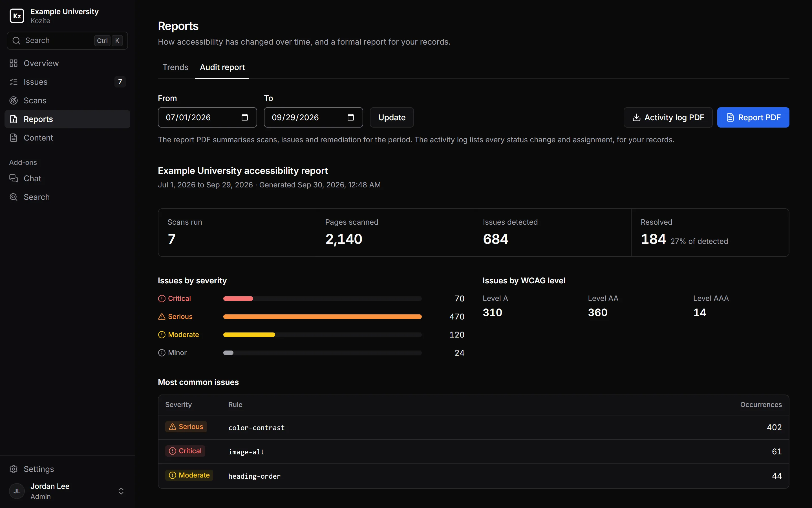Screen dimensions: 812x508
Task: Click the Content document icon
Action: click(x=14, y=138)
